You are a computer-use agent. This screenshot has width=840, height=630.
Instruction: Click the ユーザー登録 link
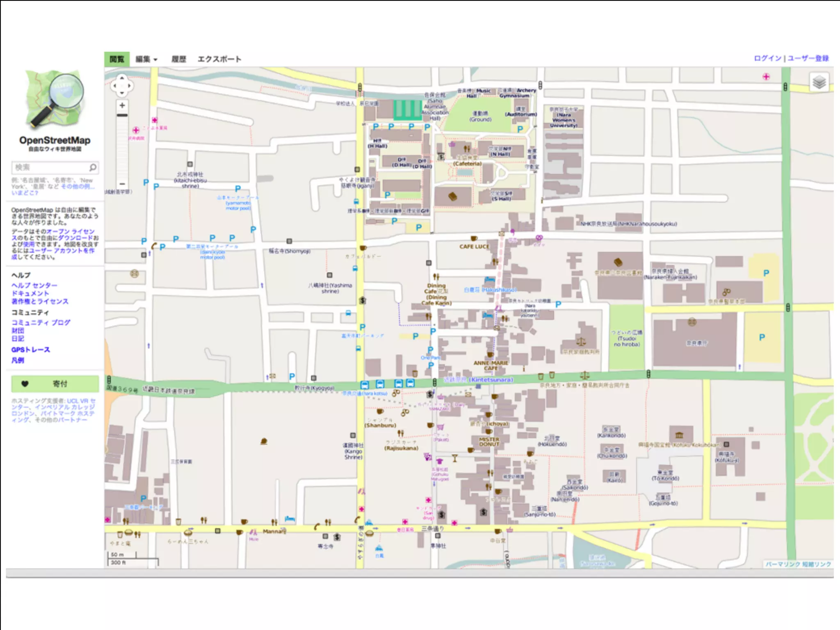pos(808,58)
